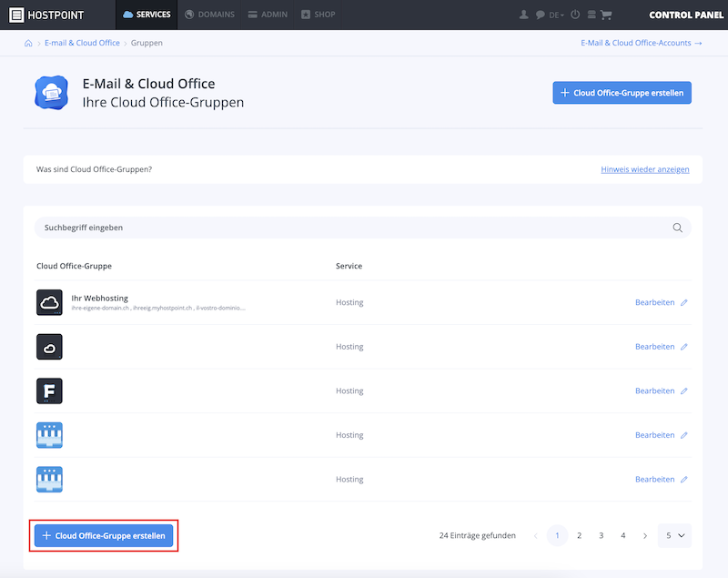Click Bearbeiten for Ihr Webhosting
Viewport: 728px width, 578px height.
pyautogui.click(x=654, y=303)
